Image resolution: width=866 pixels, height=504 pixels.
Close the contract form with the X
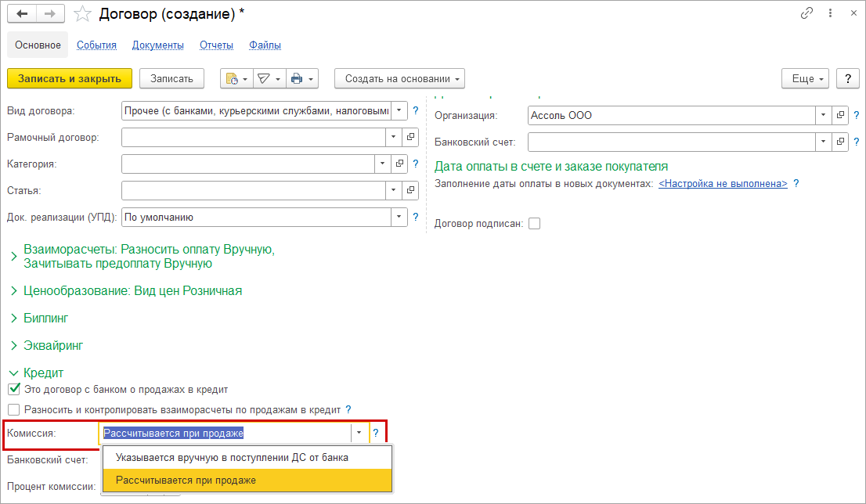(853, 13)
